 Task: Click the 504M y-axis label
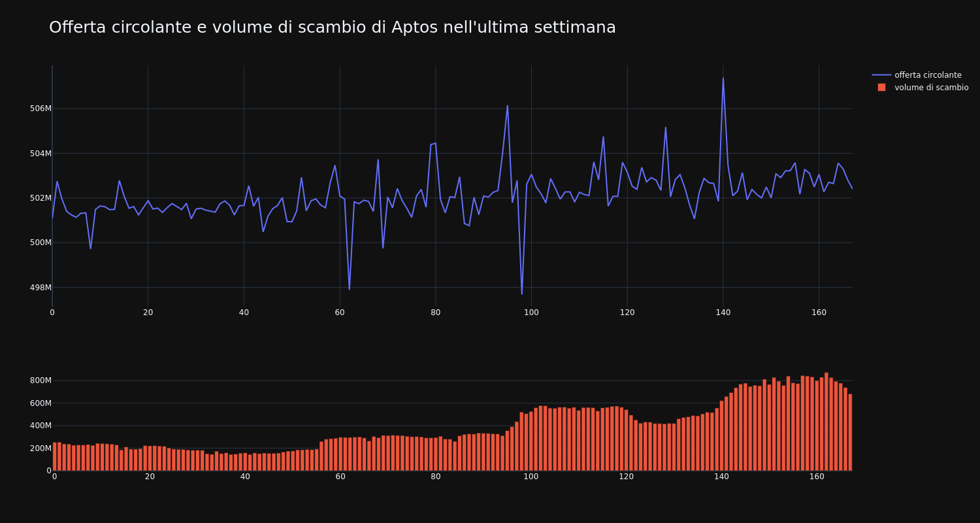click(41, 154)
